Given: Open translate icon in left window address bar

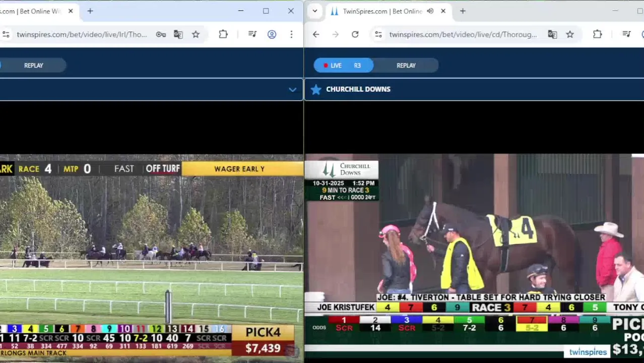Looking at the screenshot, I should pyautogui.click(x=178, y=34).
